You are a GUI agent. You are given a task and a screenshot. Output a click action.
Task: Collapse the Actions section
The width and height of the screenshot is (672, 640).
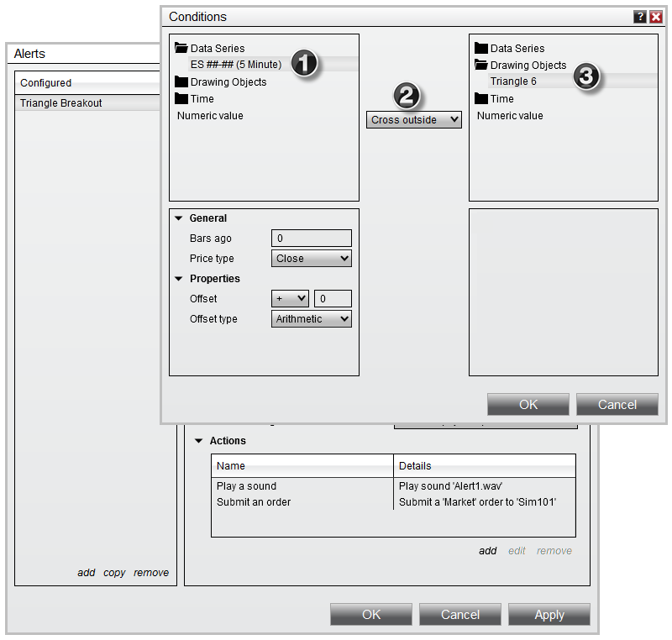[x=199, y=441]
